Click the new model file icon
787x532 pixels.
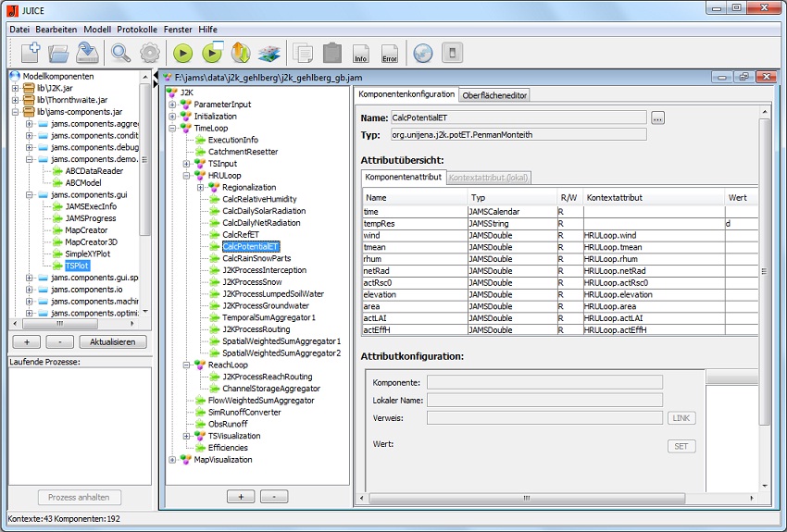pyautogui.click(x=30, y=53)
